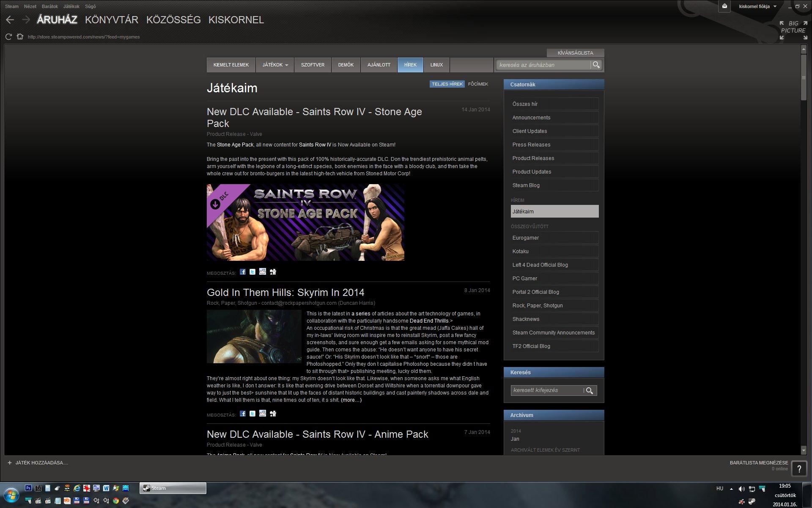Open Gold In Them Hills Skyrim headline

(x=285, y=293)
